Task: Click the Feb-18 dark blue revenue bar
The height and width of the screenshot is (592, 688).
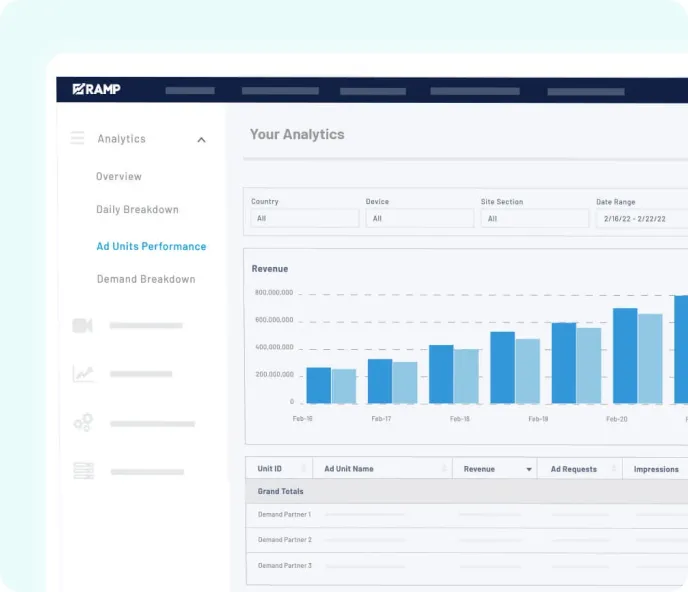Action: (x=441, y=374)
